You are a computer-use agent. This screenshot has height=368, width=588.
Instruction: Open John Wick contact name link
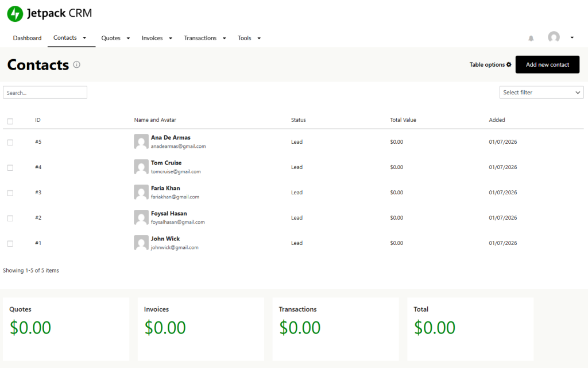click(x=165, y=239)
